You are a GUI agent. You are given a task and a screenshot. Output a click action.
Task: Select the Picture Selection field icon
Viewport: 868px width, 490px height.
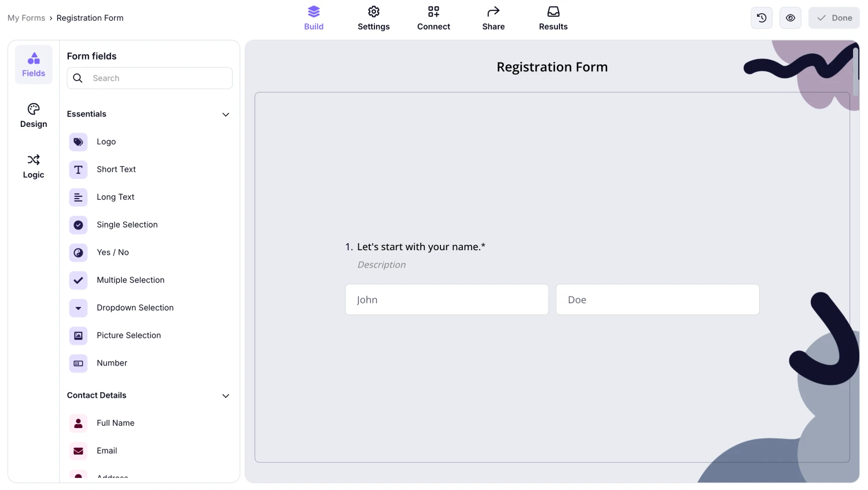point(78,335)
